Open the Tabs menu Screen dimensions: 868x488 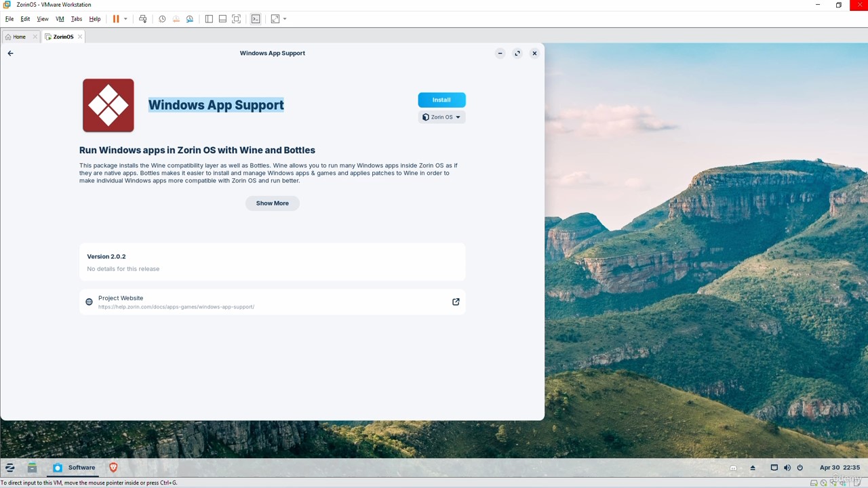(77, 19)
